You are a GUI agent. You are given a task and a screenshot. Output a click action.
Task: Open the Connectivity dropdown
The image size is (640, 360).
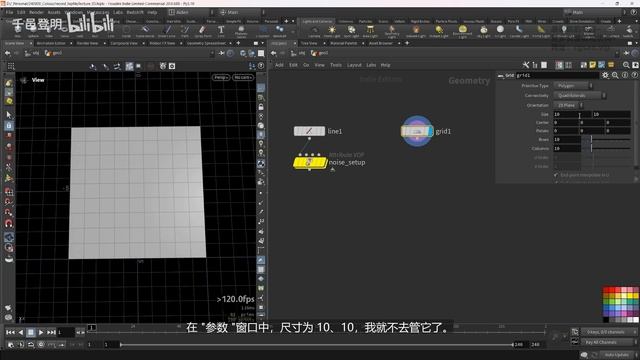[580, 96]
